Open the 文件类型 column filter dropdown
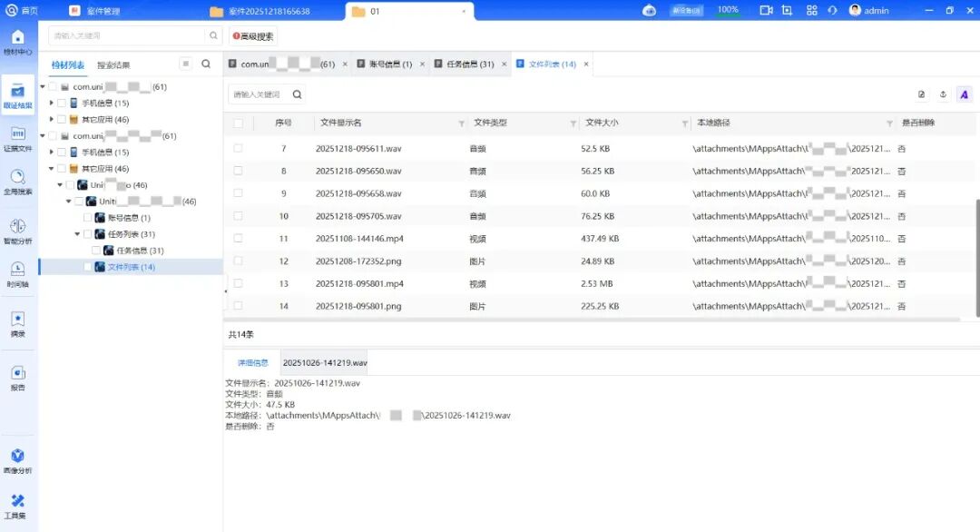The image size is (980, 532). click(573, 123)
